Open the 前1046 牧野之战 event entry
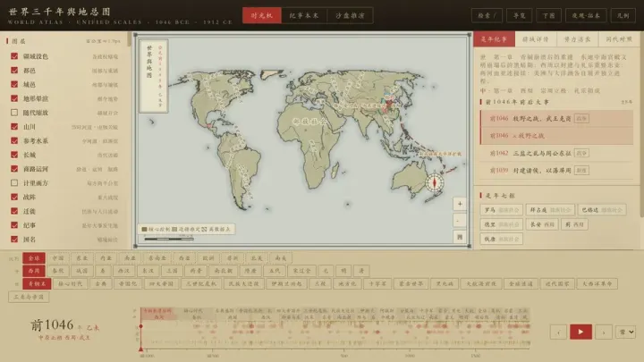Viewport: 644px width, 362px height. pos(556,119)
